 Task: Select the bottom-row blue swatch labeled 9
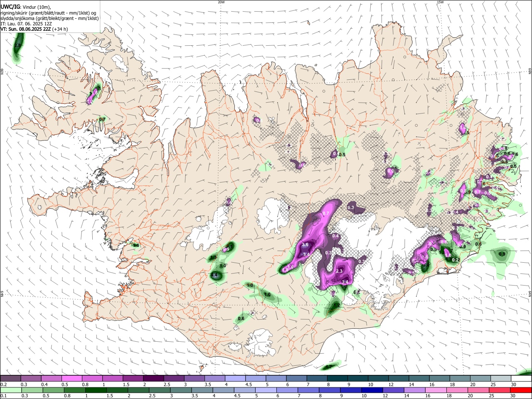pyautogui.click(x=351, y=390)
